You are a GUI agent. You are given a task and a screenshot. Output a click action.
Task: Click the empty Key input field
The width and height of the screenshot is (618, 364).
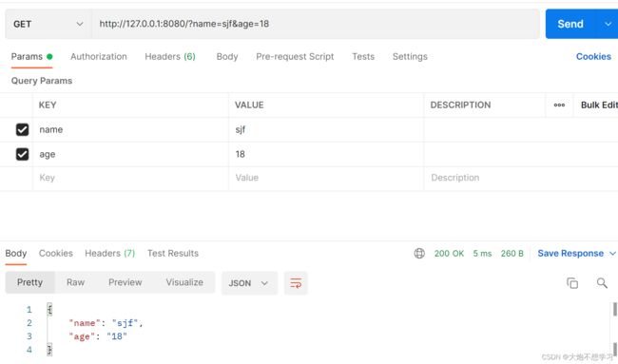[x=130, y=178]
